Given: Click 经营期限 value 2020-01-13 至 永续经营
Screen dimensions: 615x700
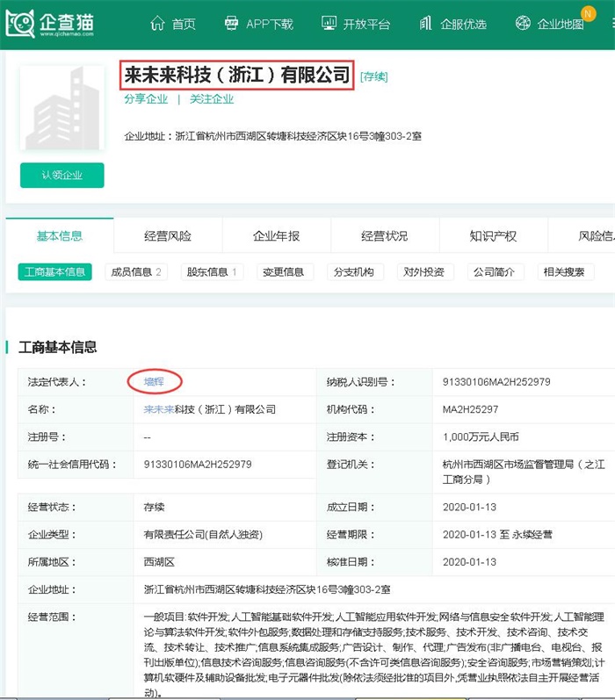Looking at the screenshot, I should click(x=497, y=534).
